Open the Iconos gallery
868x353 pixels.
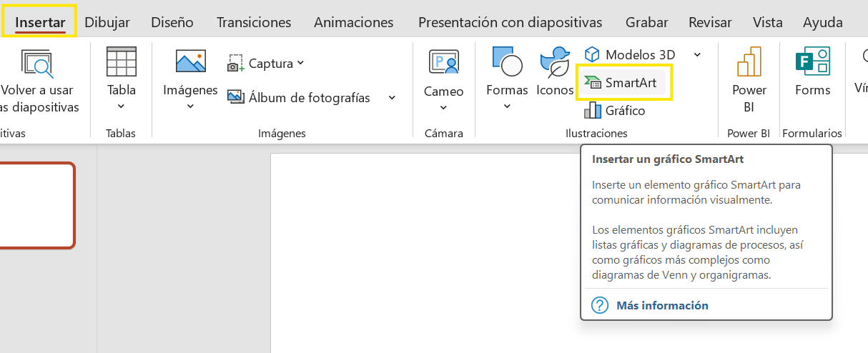click(x=555, y=71)
